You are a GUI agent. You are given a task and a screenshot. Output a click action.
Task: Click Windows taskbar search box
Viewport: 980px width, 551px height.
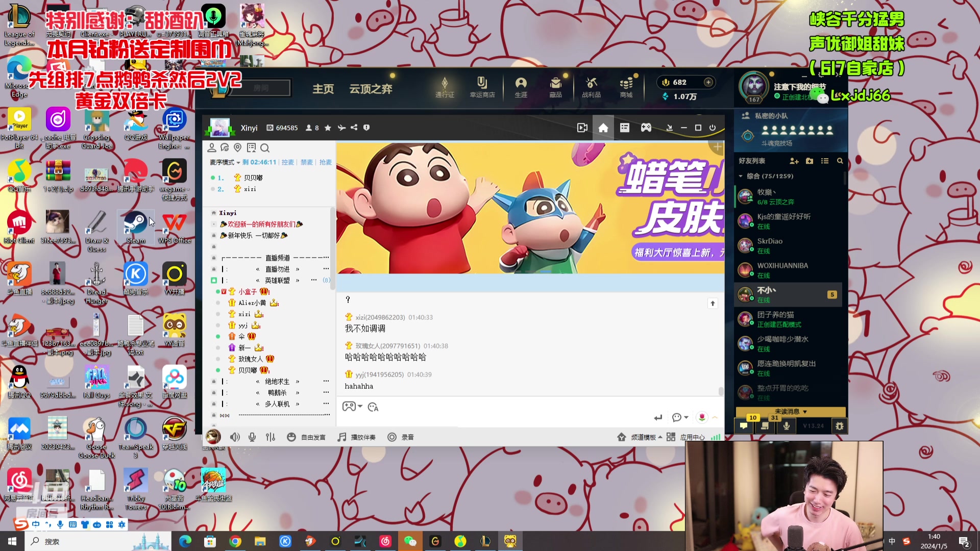(97, 541)
